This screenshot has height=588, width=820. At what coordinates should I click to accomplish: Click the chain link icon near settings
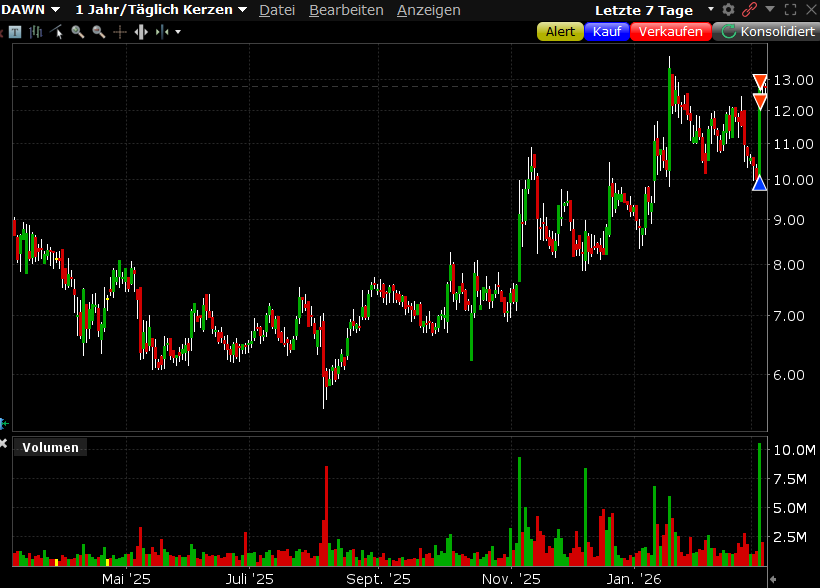coord(748,9)
